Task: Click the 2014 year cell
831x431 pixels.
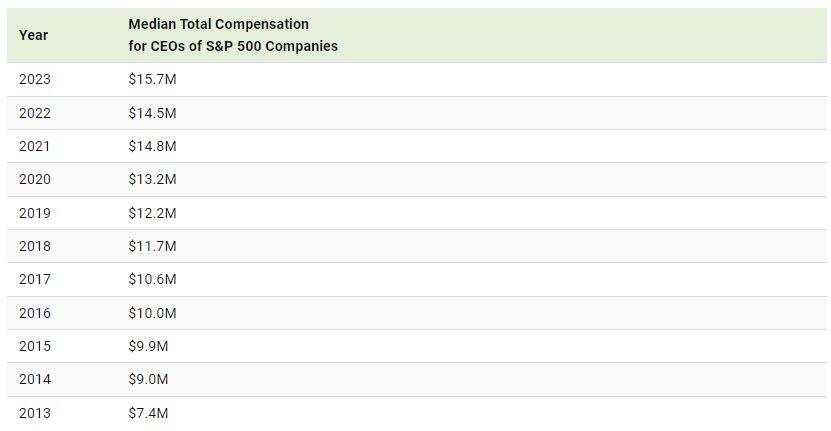Action: (x=35, y=380)
